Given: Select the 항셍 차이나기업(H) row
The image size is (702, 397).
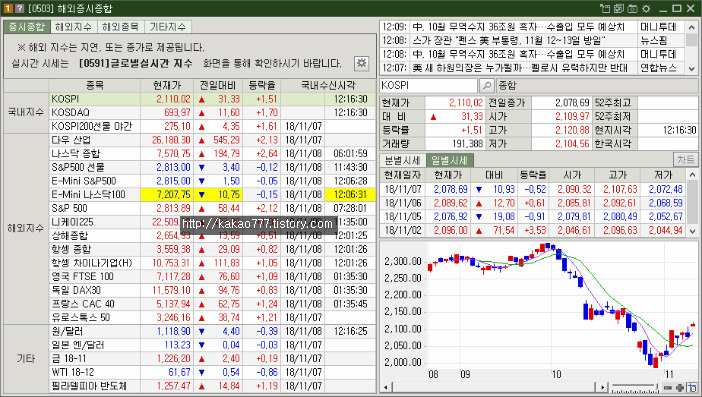Looking at the screenshot, I should [x=213, y=263].
